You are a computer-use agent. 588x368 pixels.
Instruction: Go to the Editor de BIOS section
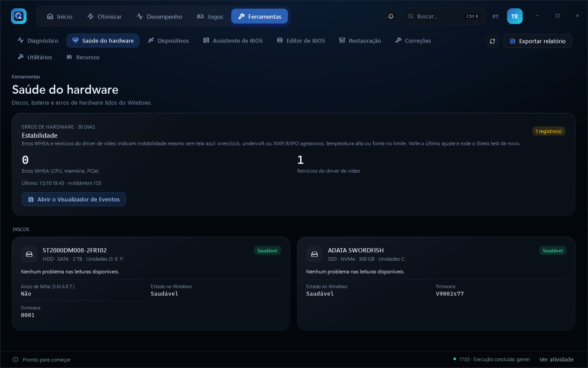pyautogui.click(x=301, y=41)
